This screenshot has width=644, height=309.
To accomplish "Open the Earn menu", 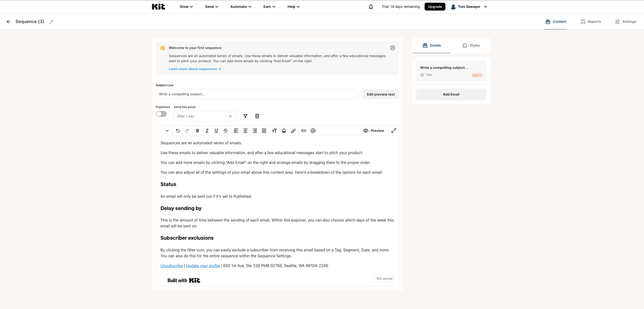I will click(269, 7).
